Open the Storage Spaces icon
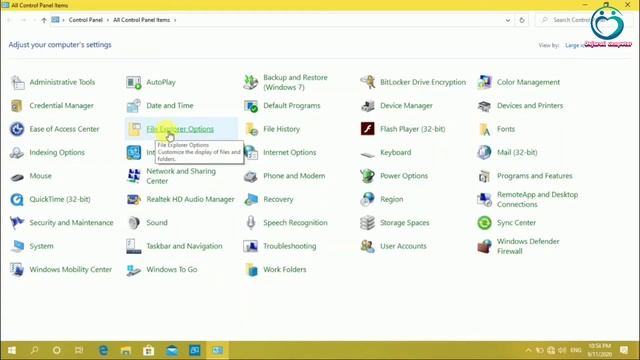 pyautogui.click(x=367, y=222)
